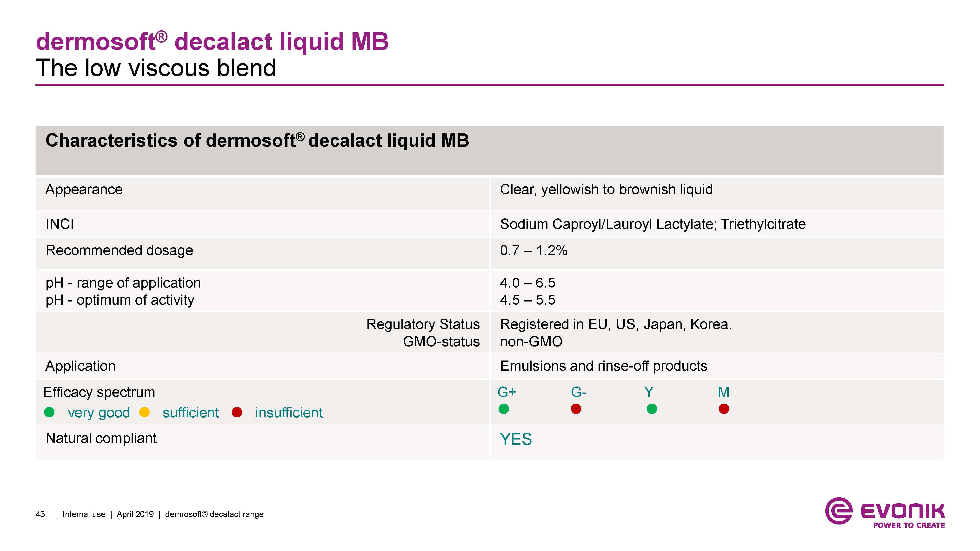Select the 'Clear, yellowish to brownish liquid' cell

606,189
